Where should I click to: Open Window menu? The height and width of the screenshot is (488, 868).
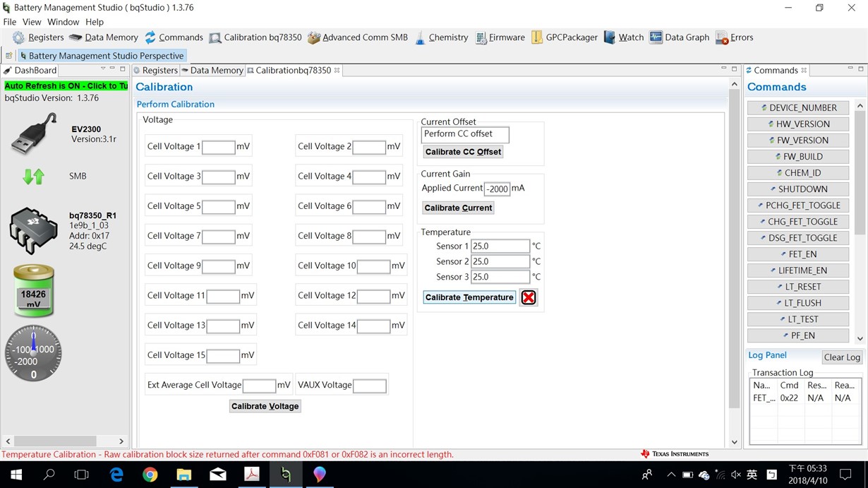pos(64,22)
